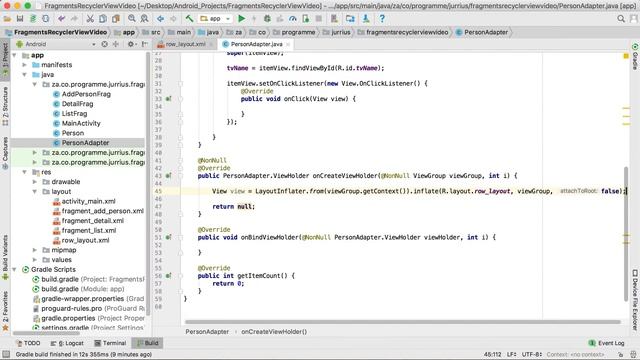Image resolution: width=640 pixels, height=360 pixels.
Task: Click the scroll-from-source target icon
Action: pyautogui.click(x=104, y=44)
